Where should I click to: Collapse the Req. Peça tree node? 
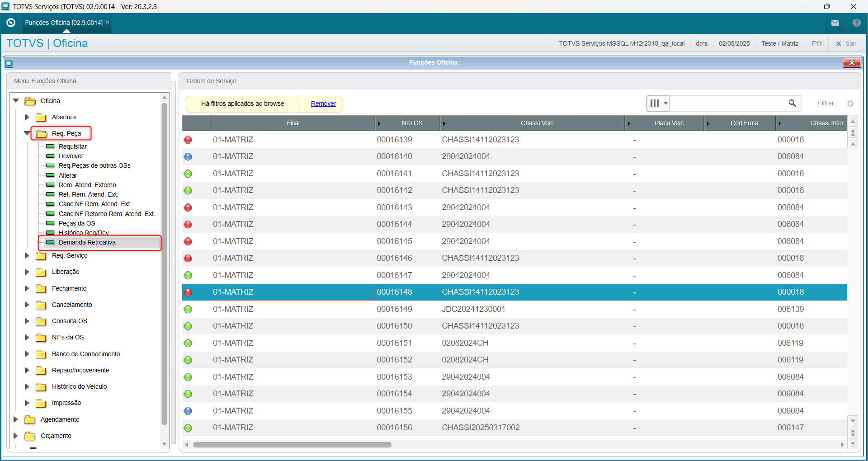click(27, 133)
